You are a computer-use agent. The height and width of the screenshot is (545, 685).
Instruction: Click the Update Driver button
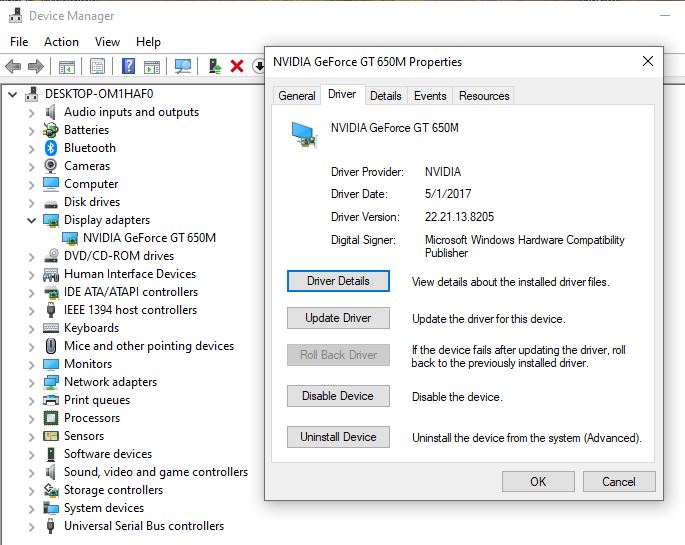click(338, 318)
